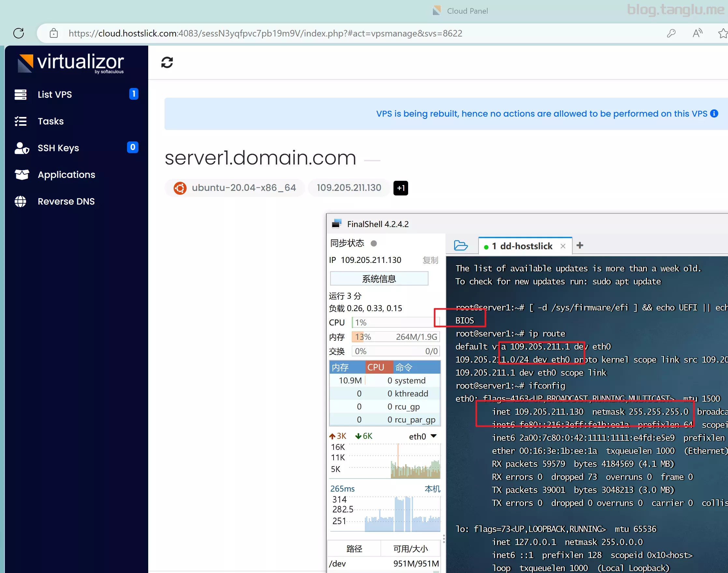Click the Virtualizor logo

[71, 63]
